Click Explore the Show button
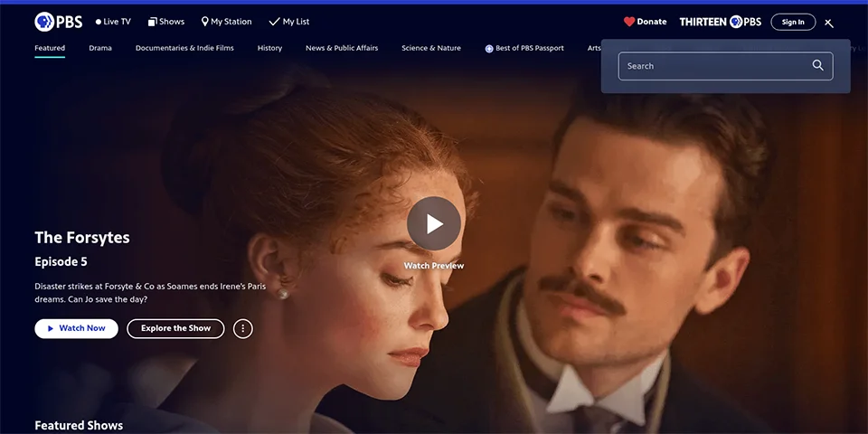The image size is (868, 434). pos(175,328)
